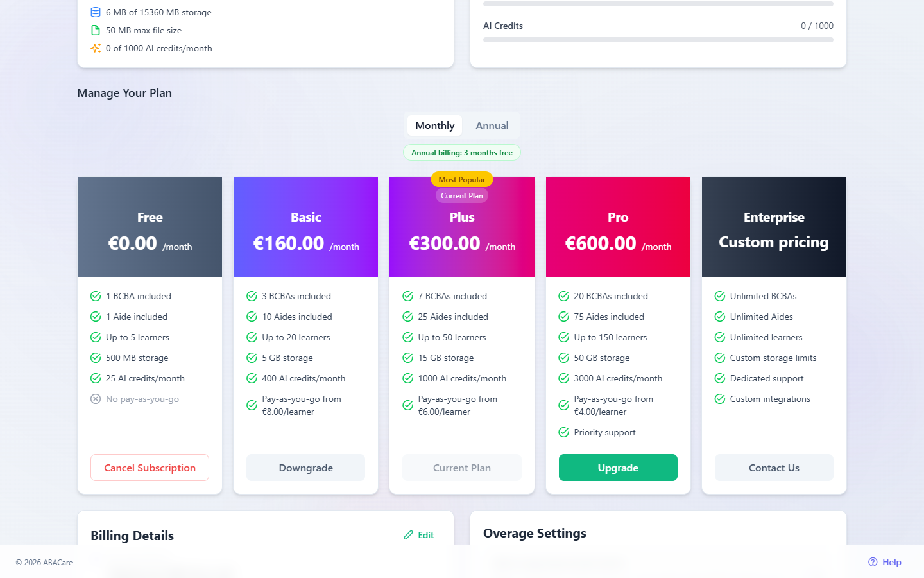Click the "Overage Settings" heading
The height and width of the screenshot is (578, 924).
tap(535, 533)
